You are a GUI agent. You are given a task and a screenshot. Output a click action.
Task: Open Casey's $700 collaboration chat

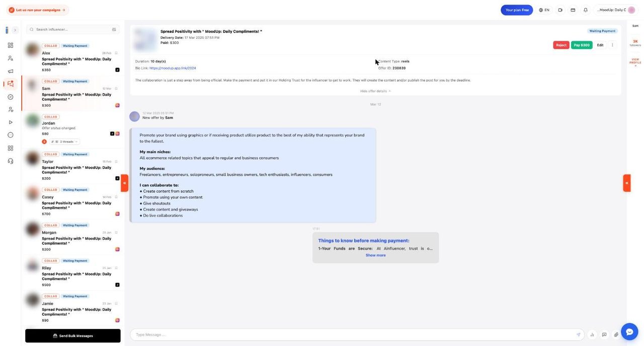[72, 202]
